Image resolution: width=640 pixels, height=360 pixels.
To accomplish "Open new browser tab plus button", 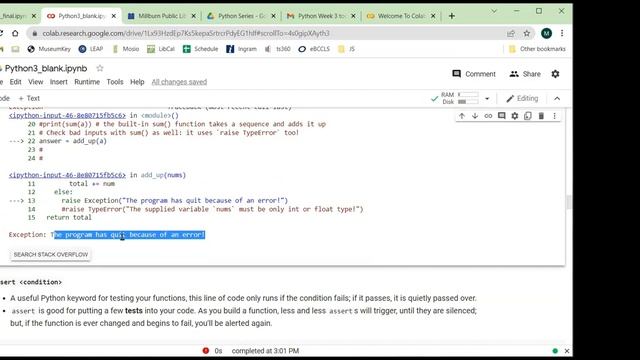I will click(x=451, y=16).
